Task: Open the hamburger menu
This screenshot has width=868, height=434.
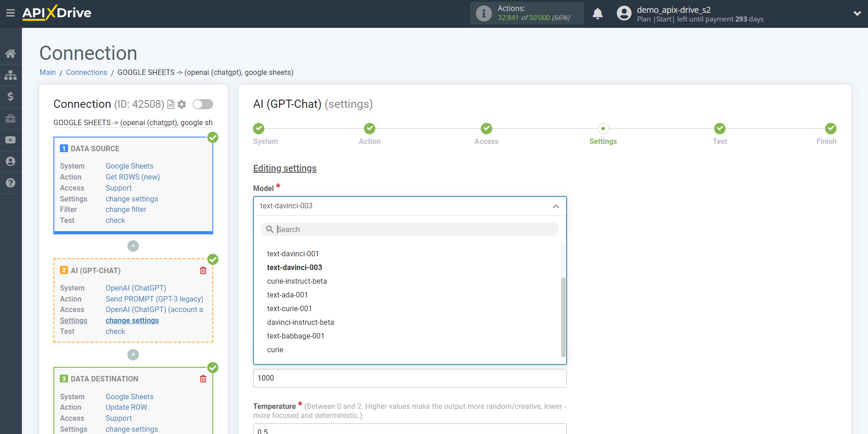Action: pyautogui.click(x=10, y=13)
